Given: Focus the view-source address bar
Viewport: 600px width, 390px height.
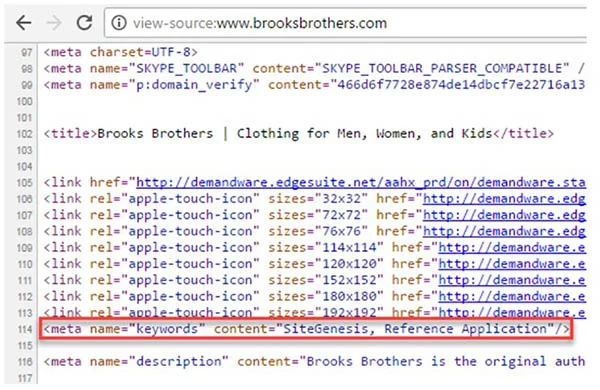Looking at the screenshot, I should click(x=345, y=23).
